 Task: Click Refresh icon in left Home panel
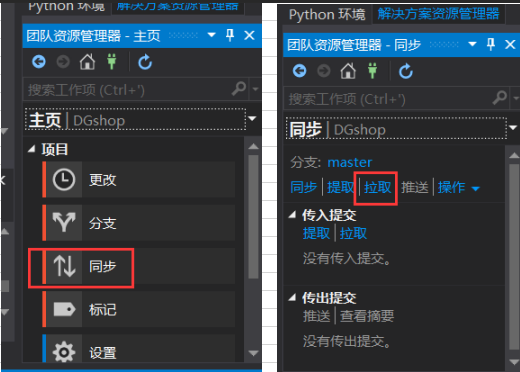[x=145, y=62]
